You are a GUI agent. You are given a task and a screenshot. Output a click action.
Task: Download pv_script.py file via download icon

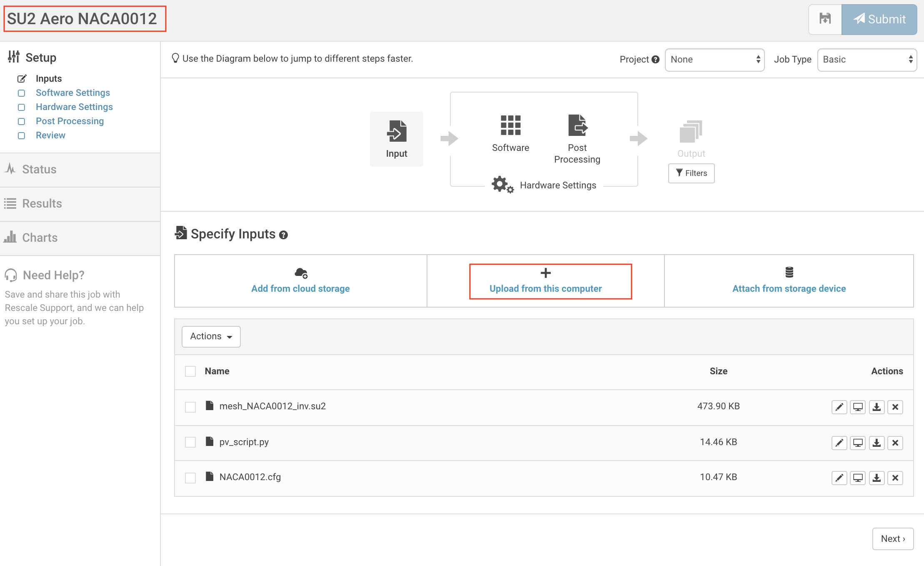coord(877,443)
